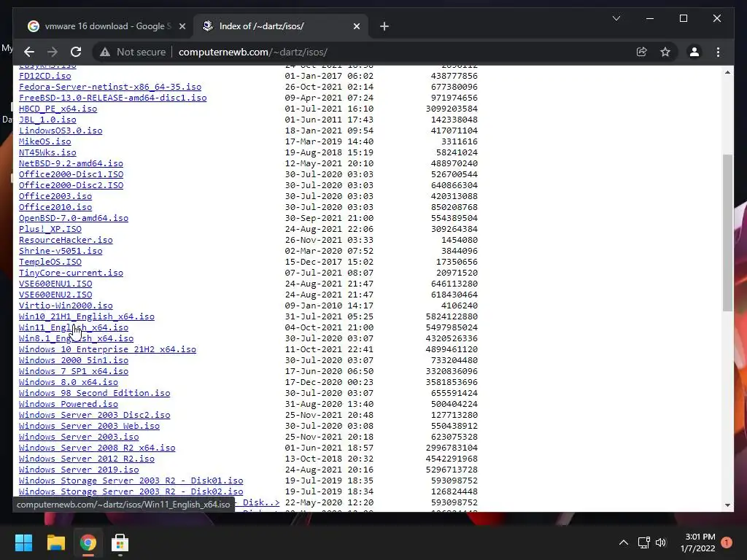Click Win8.1_English_x64.iso link
747x560 pixels.
(76, 338)
